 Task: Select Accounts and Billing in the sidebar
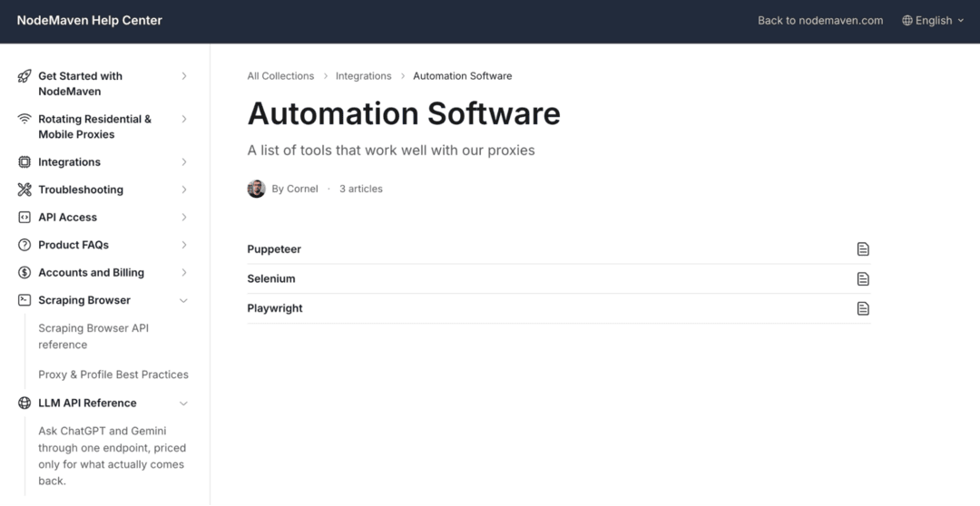[92, 272]
